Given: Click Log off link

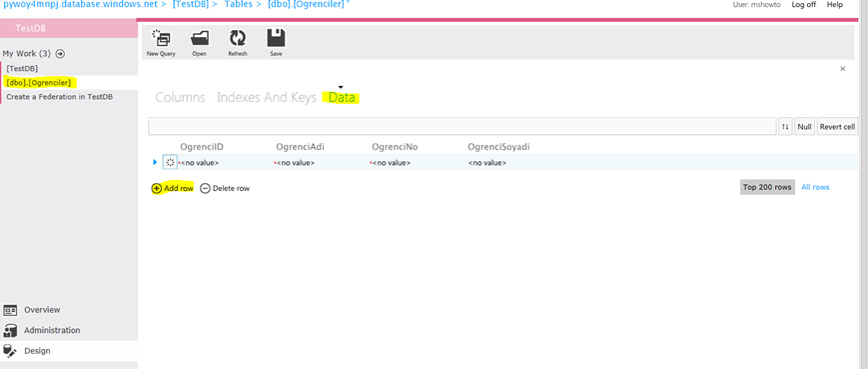Looking at the screenshot, I should click(803, 4).
